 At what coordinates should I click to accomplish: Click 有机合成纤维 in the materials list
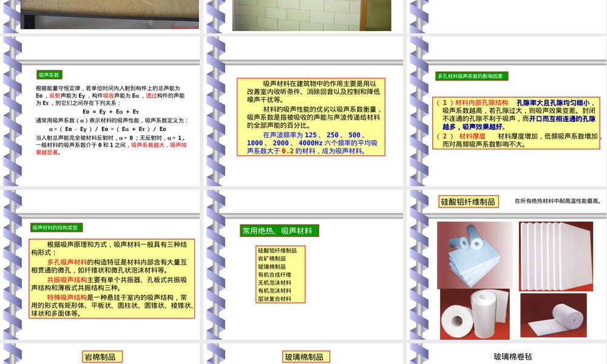coord(274,275)
